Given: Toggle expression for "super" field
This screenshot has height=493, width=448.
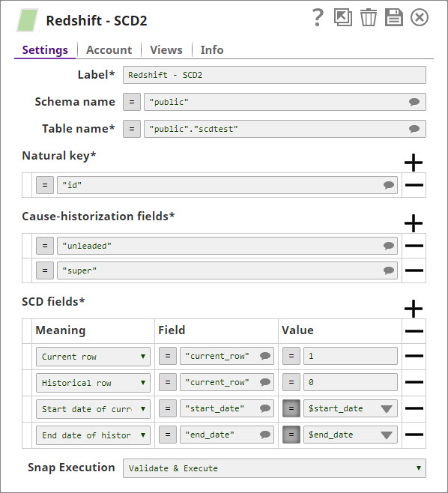Looking at the screenshot, I should [45, 270].
